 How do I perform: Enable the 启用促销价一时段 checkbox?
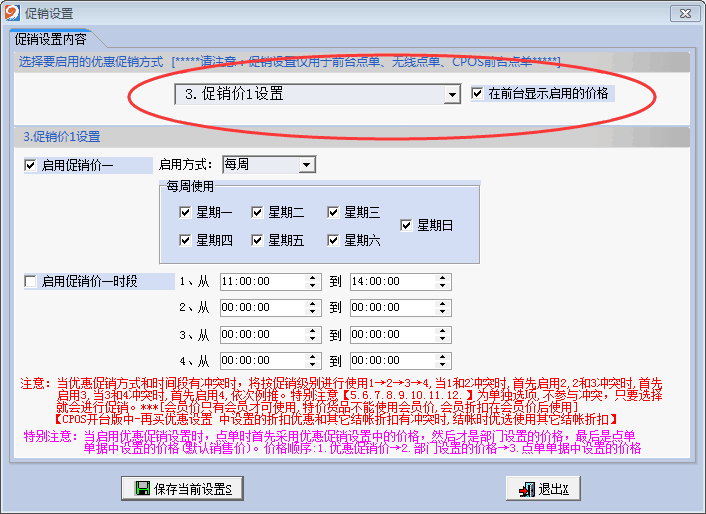tap(30, 282)
